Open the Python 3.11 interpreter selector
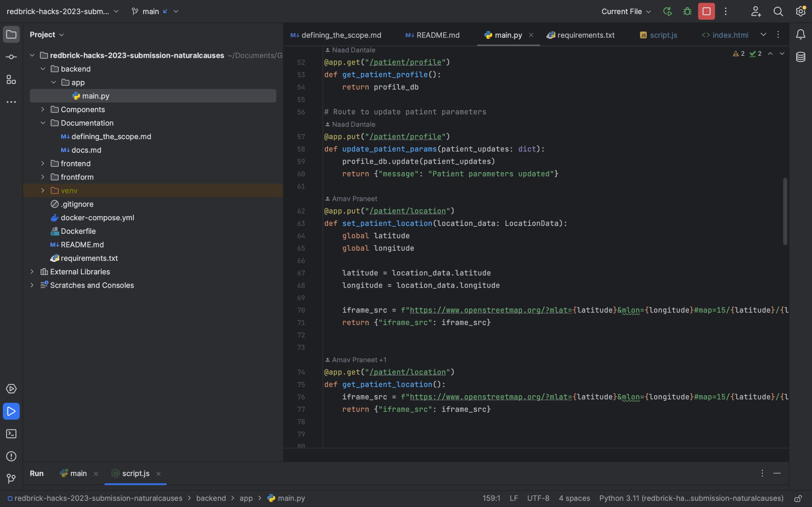 pos(691,498)
